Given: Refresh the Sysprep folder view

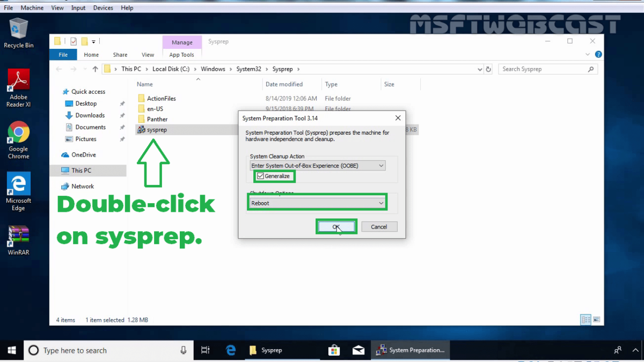Looking at the screenshot, I should coord(488,69).
